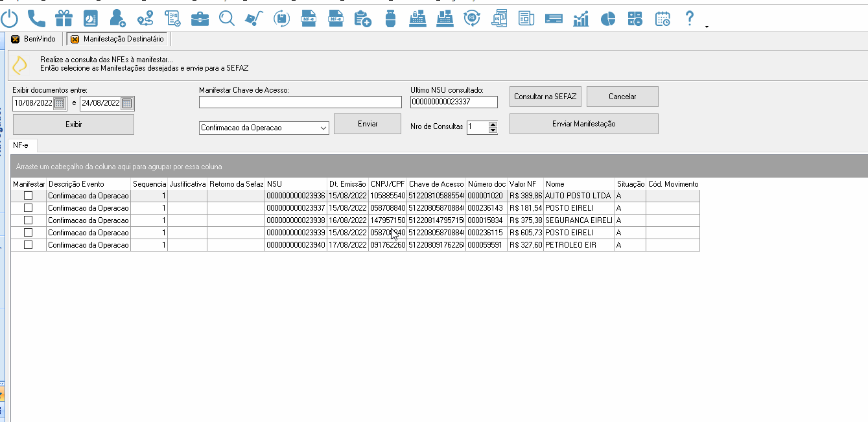Check Manifestar box for AUTO POSTO LTDA row
The height and width of the screenshot is (422, 868).
point(28,196)
